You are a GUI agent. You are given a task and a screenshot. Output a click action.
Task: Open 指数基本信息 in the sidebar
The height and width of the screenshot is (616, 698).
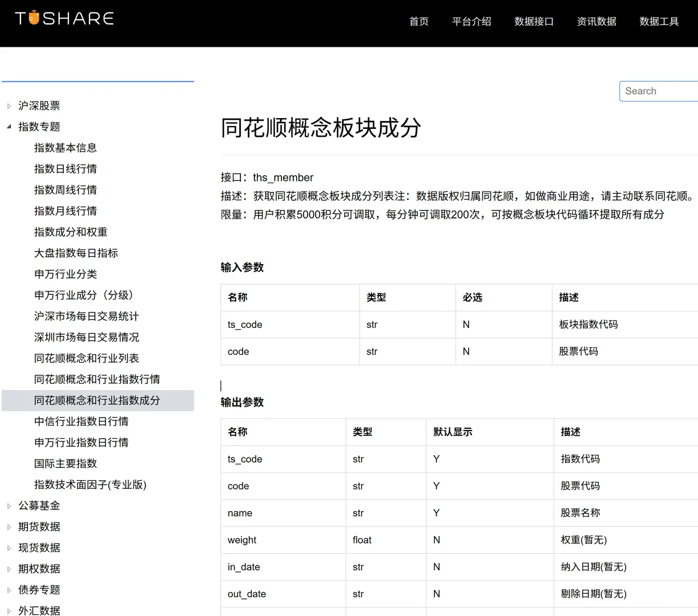(x=66, y=147)
